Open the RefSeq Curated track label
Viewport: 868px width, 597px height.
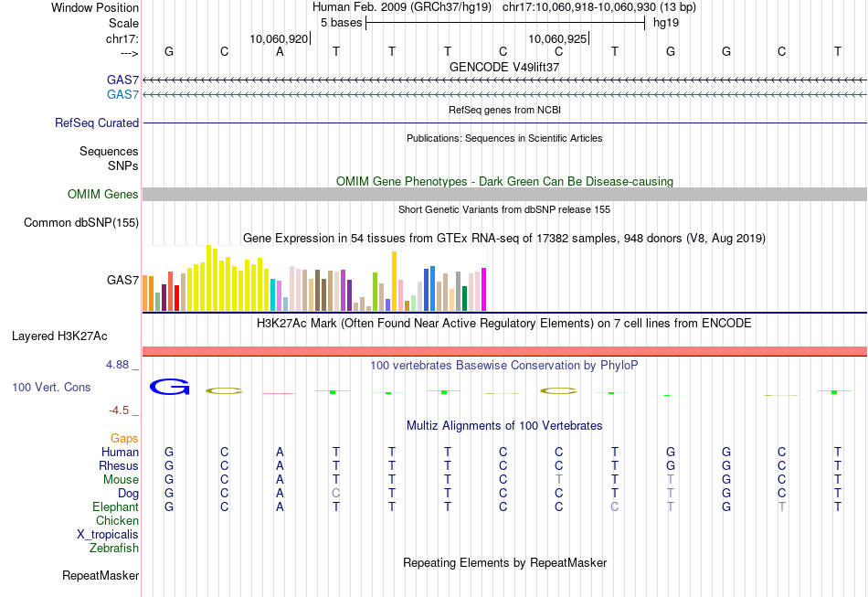[x=97, y=123]
